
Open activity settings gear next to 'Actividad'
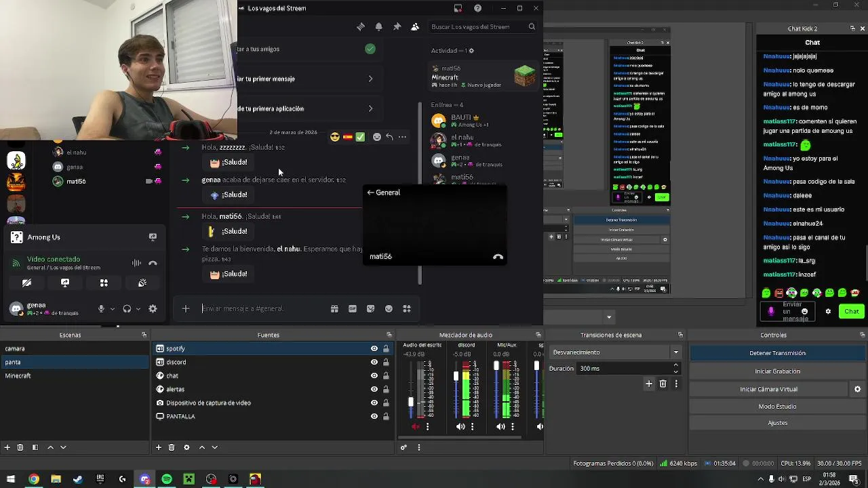tap(471, 51)
